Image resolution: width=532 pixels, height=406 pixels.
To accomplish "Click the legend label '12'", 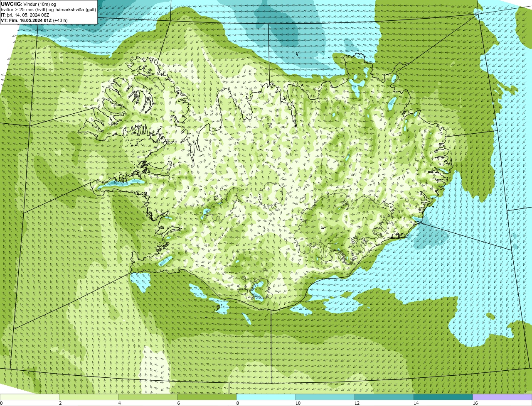I will coord(357,403).
